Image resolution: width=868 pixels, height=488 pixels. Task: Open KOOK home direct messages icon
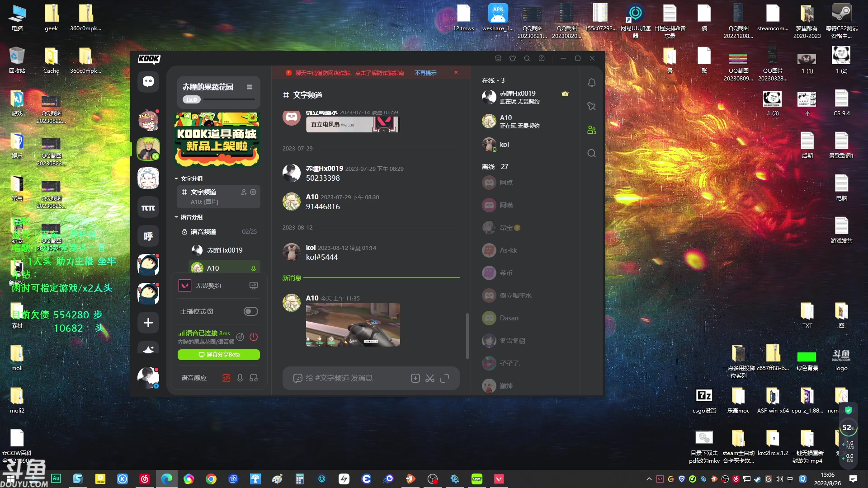click(148, 81)
